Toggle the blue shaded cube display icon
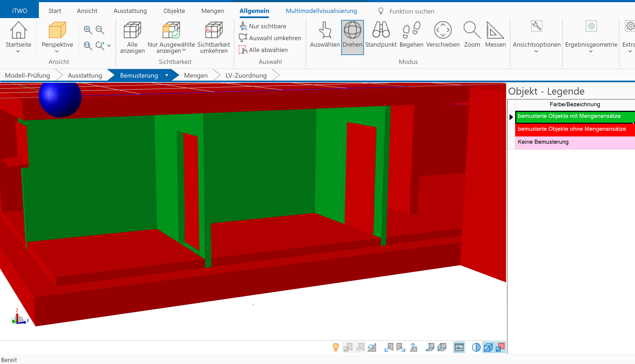The width and height of the screenshot is (635, 364). pyautogui.click(x=488, y=347)
